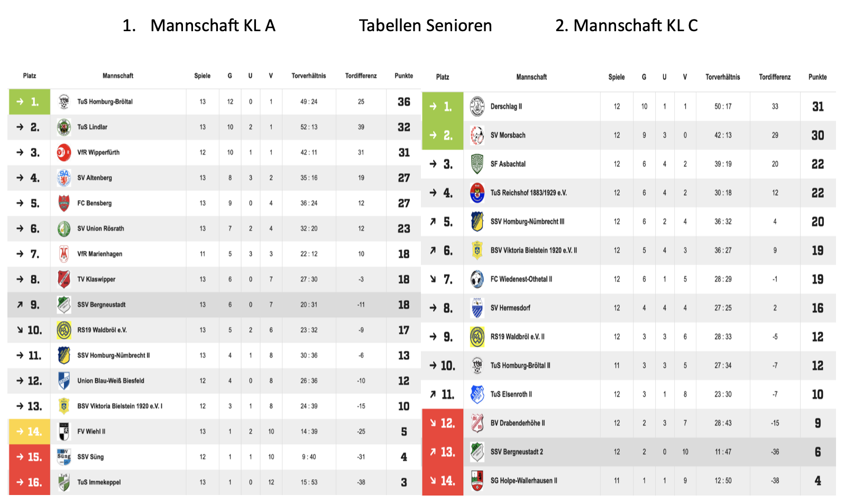The height and width of the screenshot is (504, 845).
Task: Click the yellow 14th place cell
Action: tap(30, 431)
